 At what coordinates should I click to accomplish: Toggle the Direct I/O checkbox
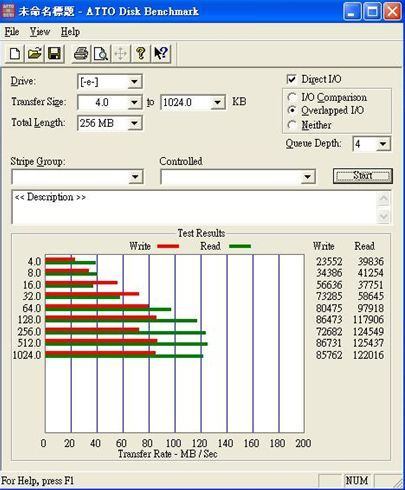pyautogui.click(x=292, y=79)
